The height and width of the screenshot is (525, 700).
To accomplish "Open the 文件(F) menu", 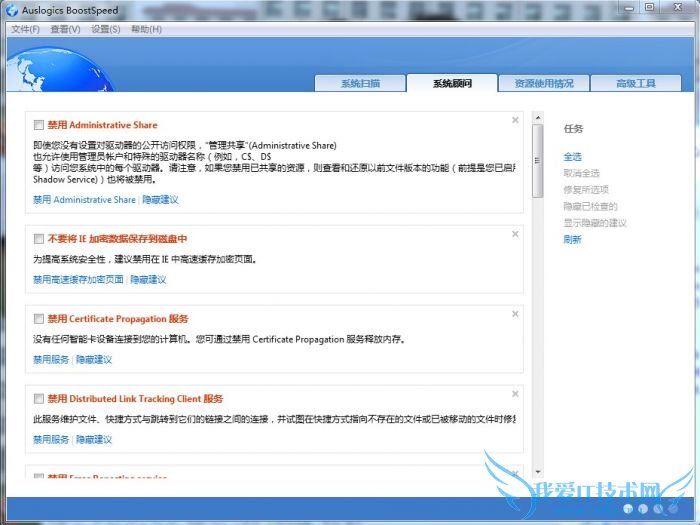I will (25, 29).
